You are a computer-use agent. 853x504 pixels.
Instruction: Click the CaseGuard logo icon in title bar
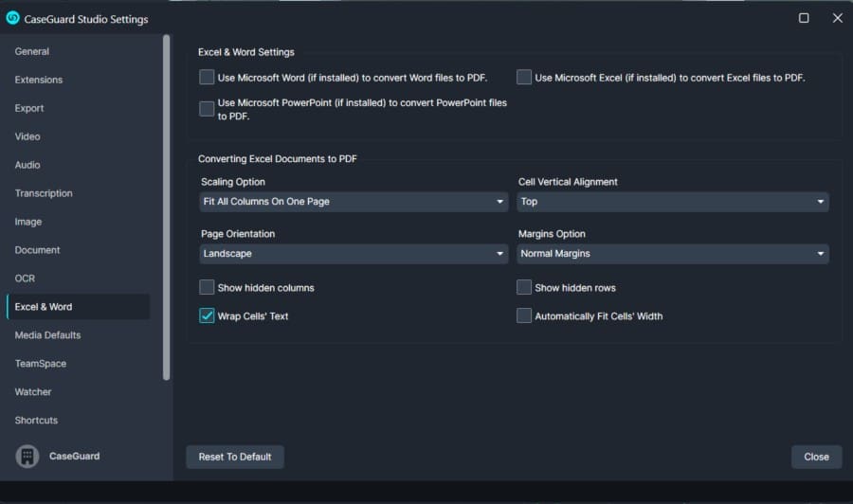pyautogui.click(x=13, y=18)
